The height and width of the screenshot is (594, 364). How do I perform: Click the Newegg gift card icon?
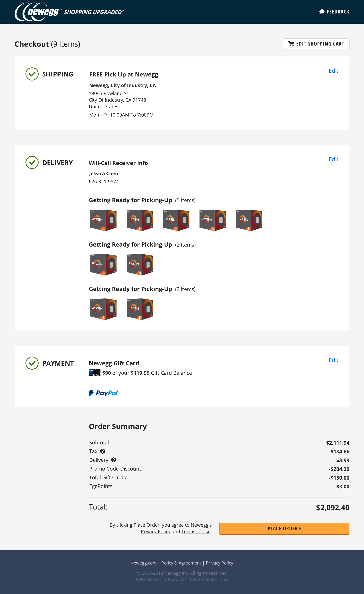94,373
